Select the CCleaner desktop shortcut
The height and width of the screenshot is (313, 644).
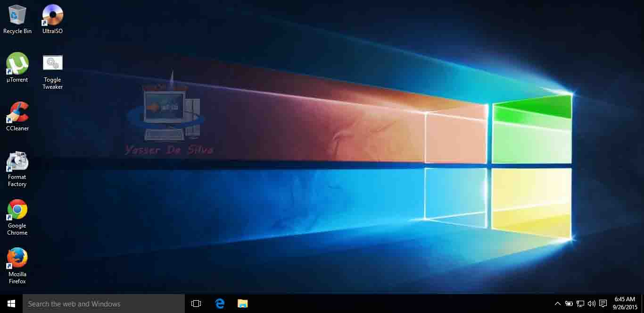point(17,116)
